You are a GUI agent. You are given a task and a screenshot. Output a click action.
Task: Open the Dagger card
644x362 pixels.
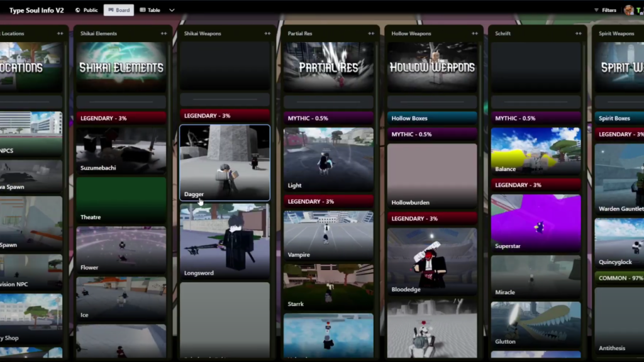pyautogui.click(x=225, y=162)
